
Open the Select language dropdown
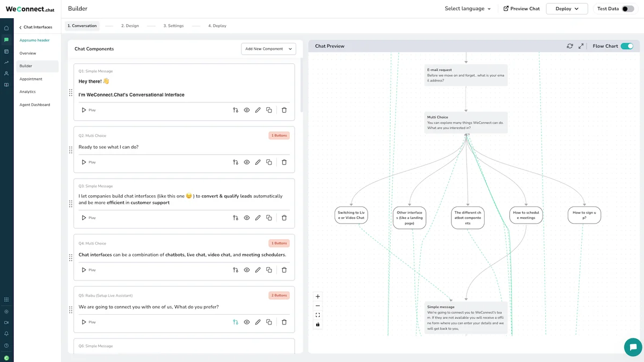coord(467,9)
